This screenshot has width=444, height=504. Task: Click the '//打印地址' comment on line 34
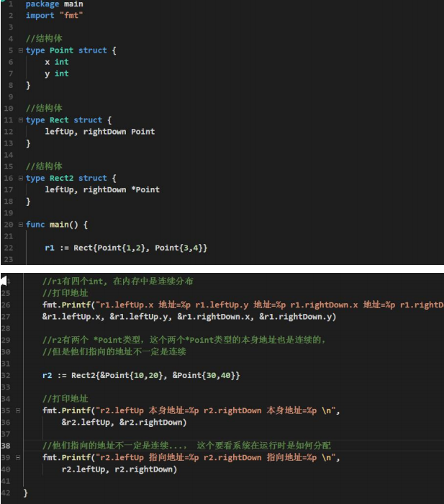coord(65,399)
